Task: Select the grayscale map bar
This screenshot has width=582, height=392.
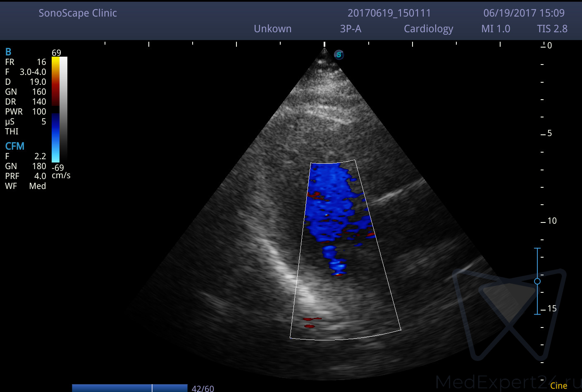Action: [63, 110]
